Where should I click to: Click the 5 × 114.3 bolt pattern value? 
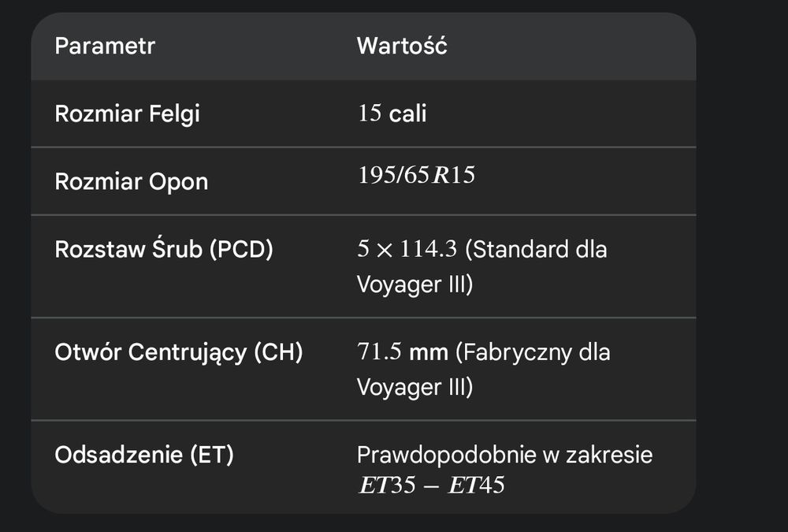tap(407, 250)
